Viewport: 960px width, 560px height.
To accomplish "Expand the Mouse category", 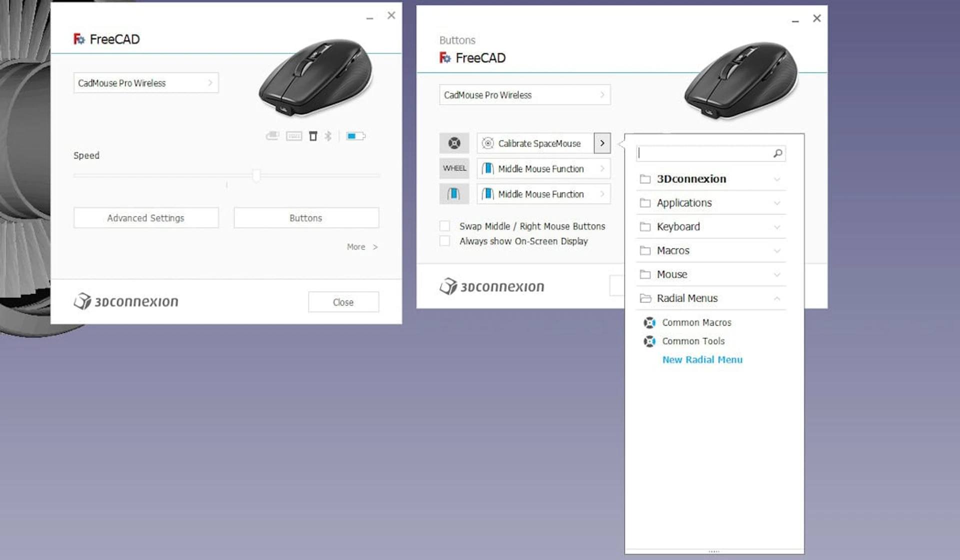I will click(777, 274).
